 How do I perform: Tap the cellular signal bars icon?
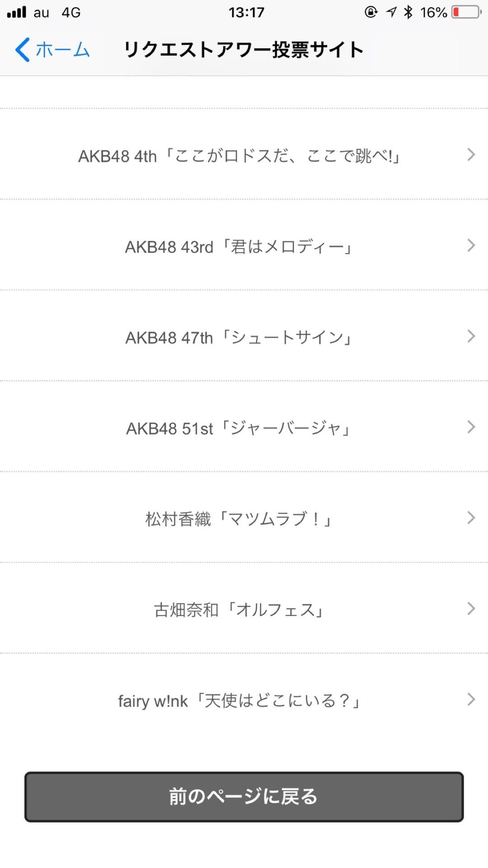(x=17, y=12)
